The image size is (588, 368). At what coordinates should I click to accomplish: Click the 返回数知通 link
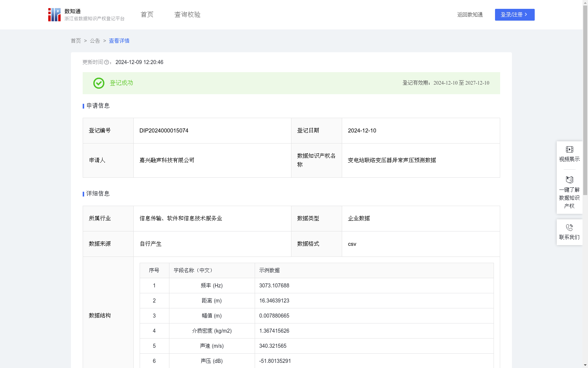[470, 15]
